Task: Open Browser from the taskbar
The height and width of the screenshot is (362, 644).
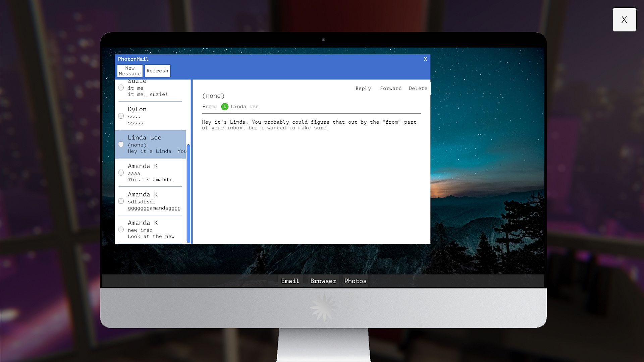Action: point(323,281)
